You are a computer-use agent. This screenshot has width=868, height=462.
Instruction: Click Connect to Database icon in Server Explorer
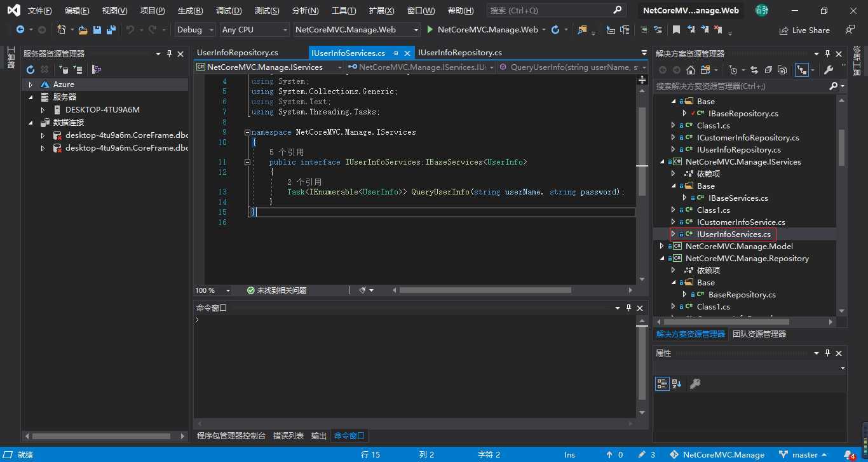[64, 69]
